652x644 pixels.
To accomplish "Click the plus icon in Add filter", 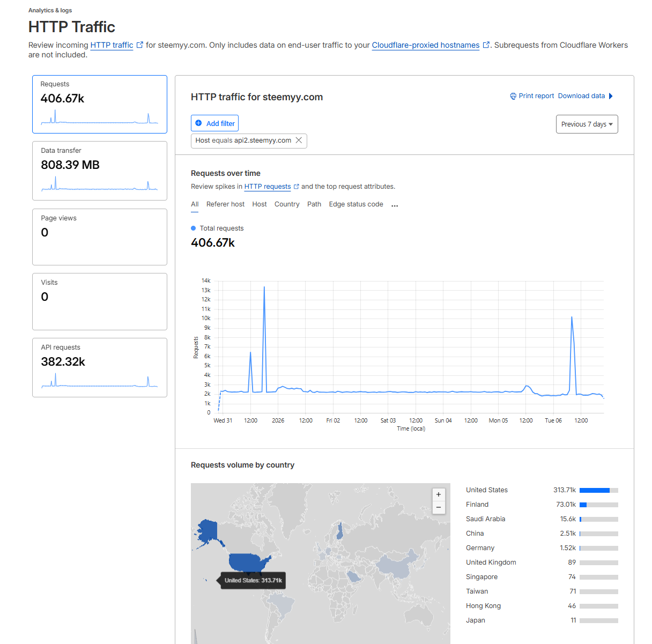I will 198,123.
